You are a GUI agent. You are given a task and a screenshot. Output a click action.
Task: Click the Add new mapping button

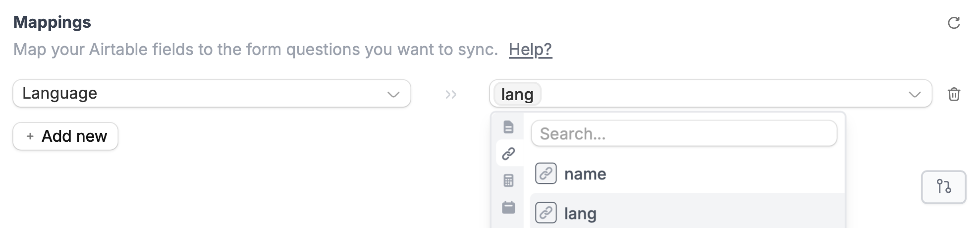[x=65, y=136]
